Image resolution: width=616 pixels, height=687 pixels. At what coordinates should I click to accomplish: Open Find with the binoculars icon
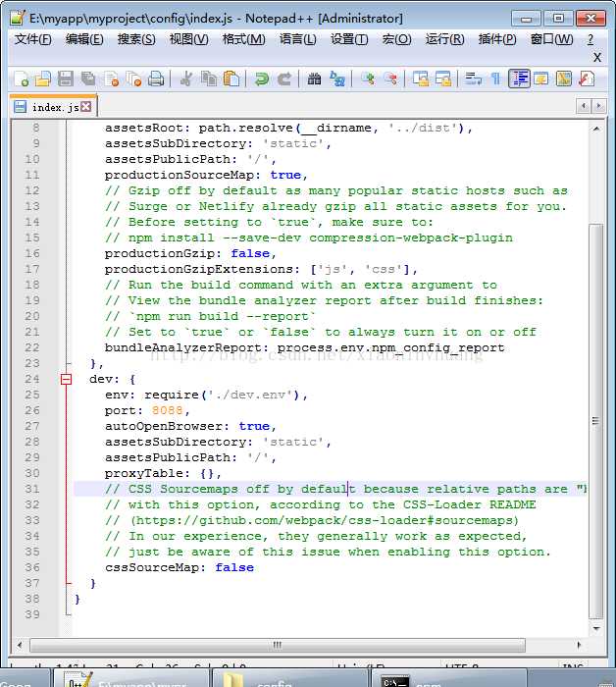click(314, 79)
